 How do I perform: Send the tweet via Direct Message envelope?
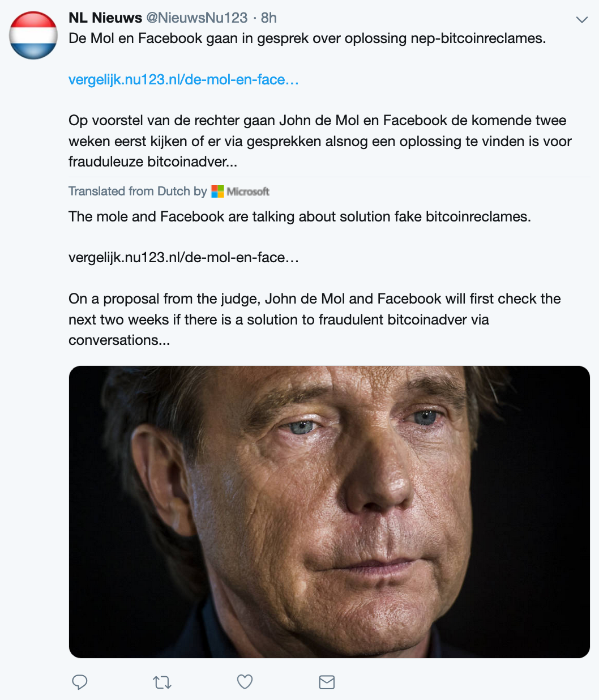pyautogui.click(x=327, y=682)
